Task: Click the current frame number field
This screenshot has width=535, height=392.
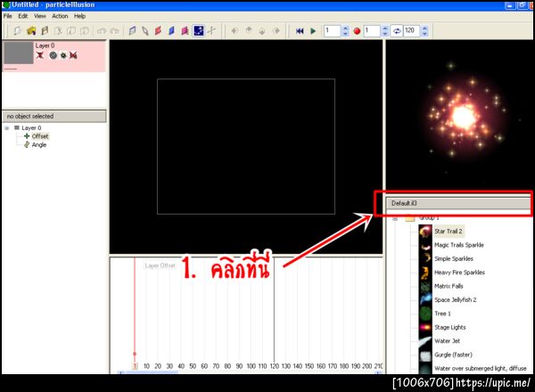Action: pyautogui.click(x=333, y=31)
